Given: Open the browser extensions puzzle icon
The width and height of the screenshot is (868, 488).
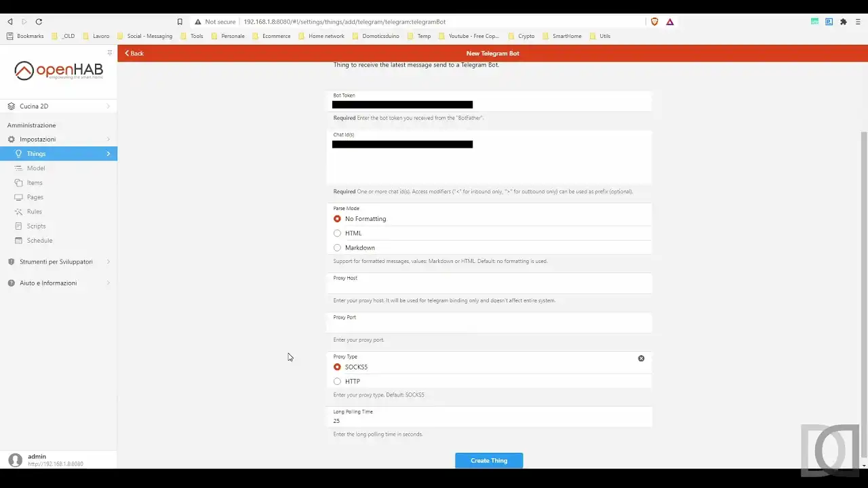Looking at the screenshot, I should click(844, 22).
